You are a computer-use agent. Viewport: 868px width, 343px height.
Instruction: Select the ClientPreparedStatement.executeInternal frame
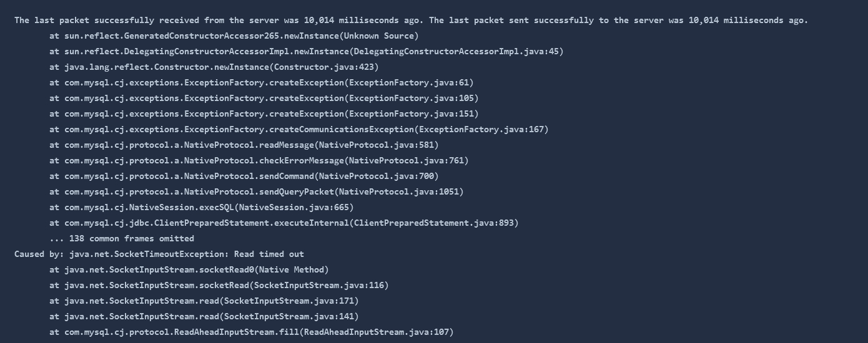tap(284, 223)
